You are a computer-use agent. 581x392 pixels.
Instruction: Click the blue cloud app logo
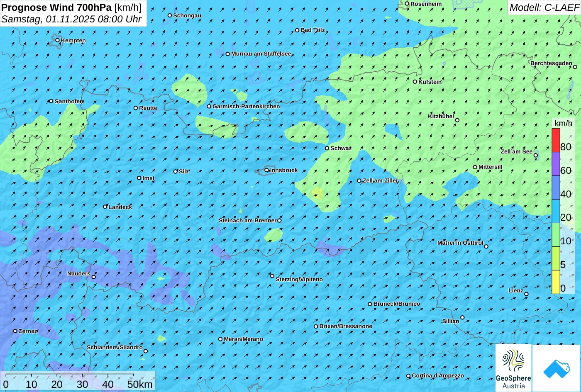(557, 368)
